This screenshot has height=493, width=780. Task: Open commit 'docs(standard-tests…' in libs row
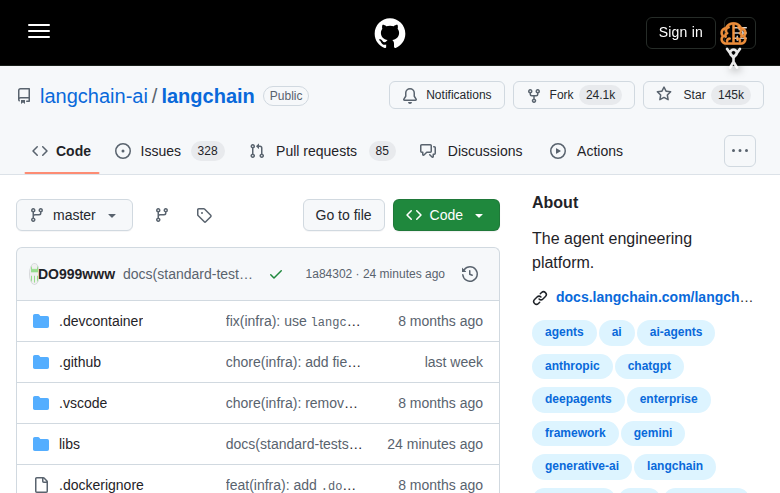tap(293, 444)
